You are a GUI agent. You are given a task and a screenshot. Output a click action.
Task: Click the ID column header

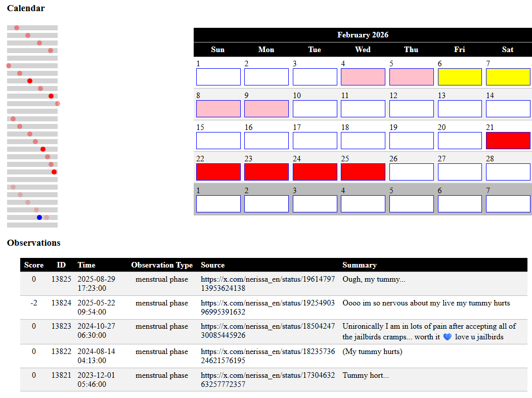tap(61, 265)
